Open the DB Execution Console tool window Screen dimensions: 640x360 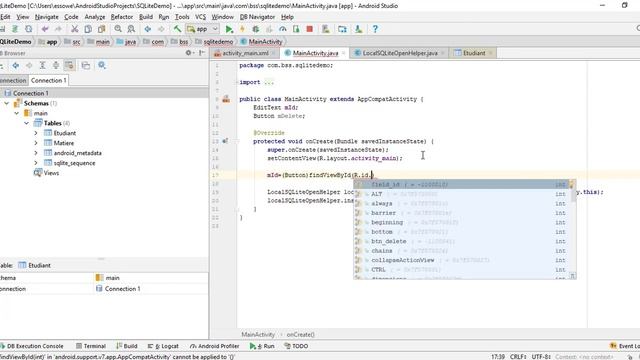(32, 346)
